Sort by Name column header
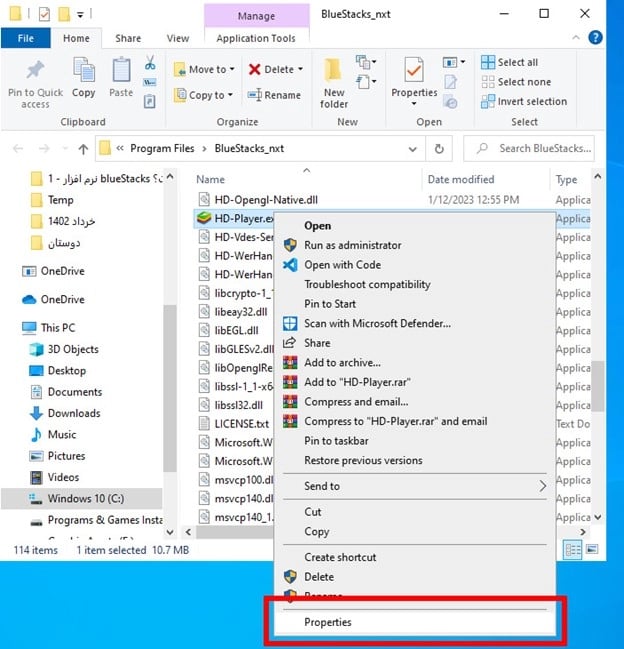 click(210, 180)
